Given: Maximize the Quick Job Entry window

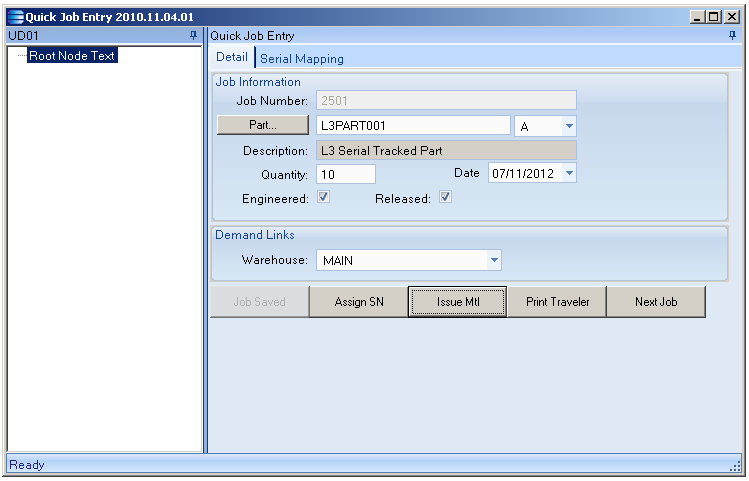Looking at the screenshot, I should (x=714, y=17).
